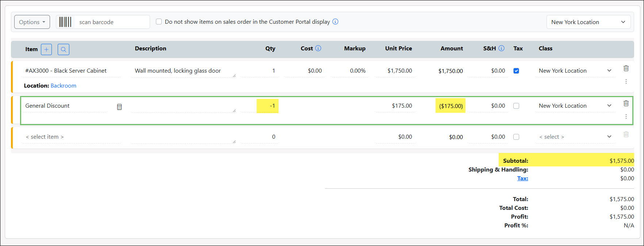The height and width of the screenshot is (246, 644).
Task: Click the add item plus icon
Action: 46,49
